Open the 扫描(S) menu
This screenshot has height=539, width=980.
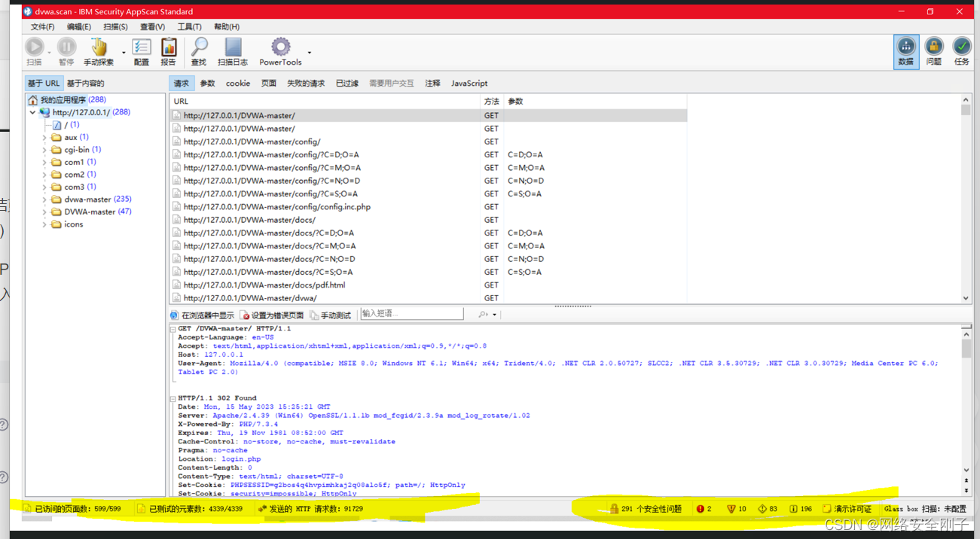[x=115, y=26]
